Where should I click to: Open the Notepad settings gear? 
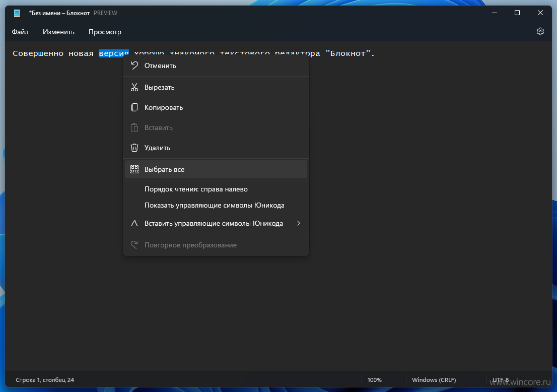click(540, 31)
